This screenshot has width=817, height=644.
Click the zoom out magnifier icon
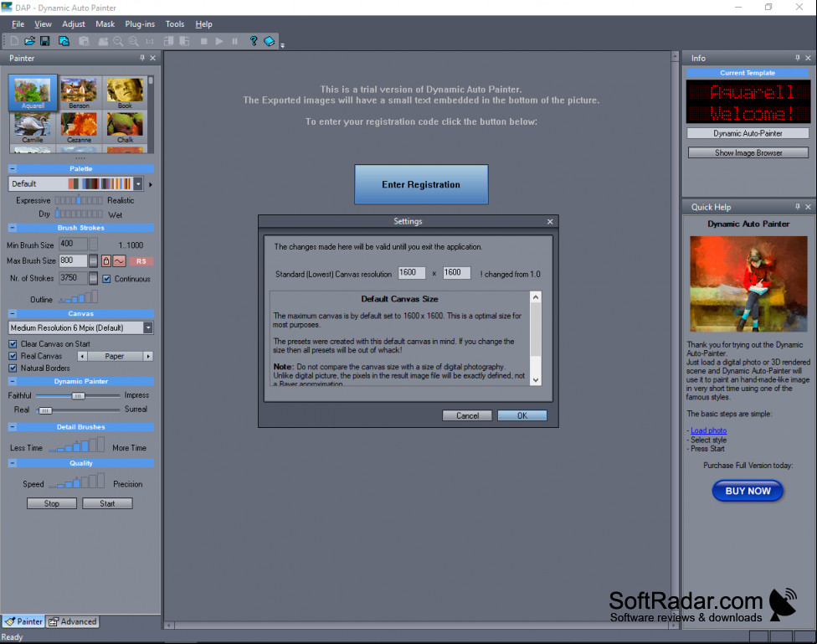pyautogui.click(x=118, y=41)
